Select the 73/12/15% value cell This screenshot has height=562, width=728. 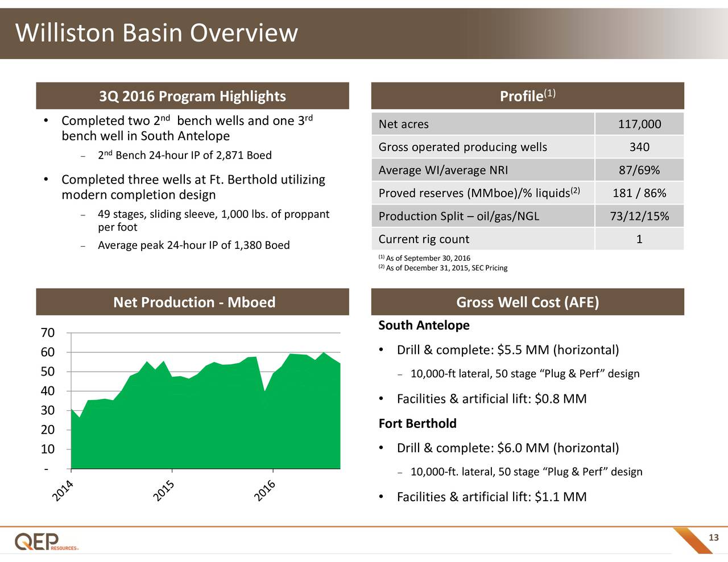pos(639,216)
